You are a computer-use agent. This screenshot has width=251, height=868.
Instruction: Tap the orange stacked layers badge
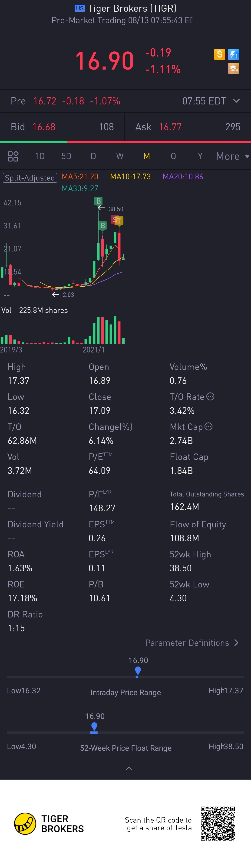(x=234, y=68)
